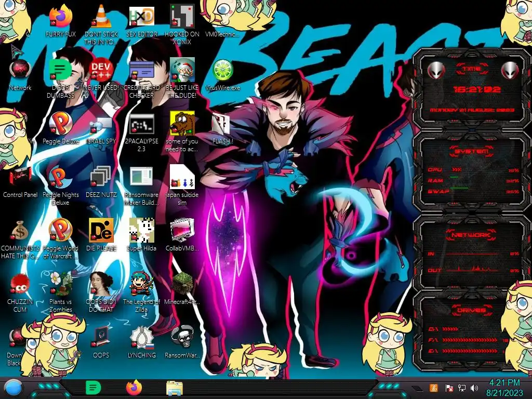Click the NETWORK header in the widget
Screen dimensions: 532x399
pos(472,234)
